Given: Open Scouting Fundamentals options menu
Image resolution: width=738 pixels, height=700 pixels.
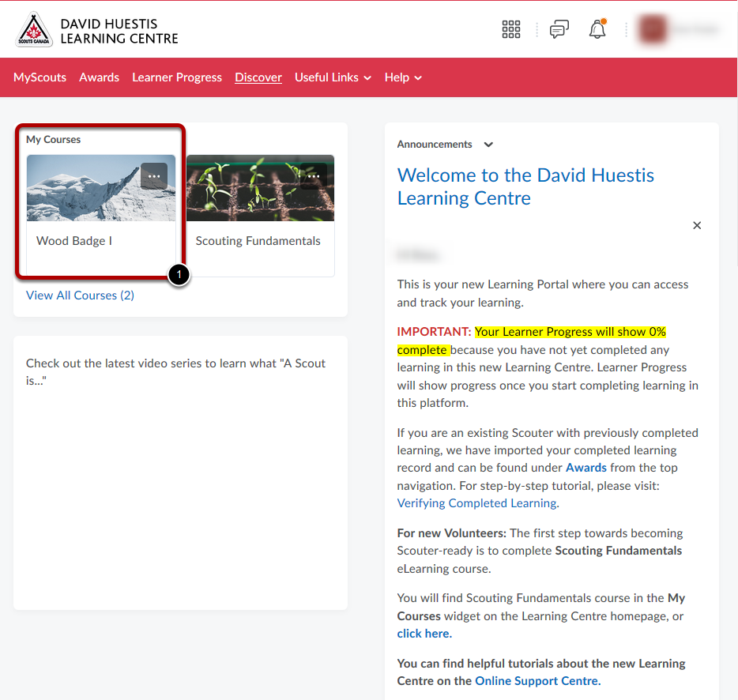Looking at the screenshot, I should (x=314, y=176).
